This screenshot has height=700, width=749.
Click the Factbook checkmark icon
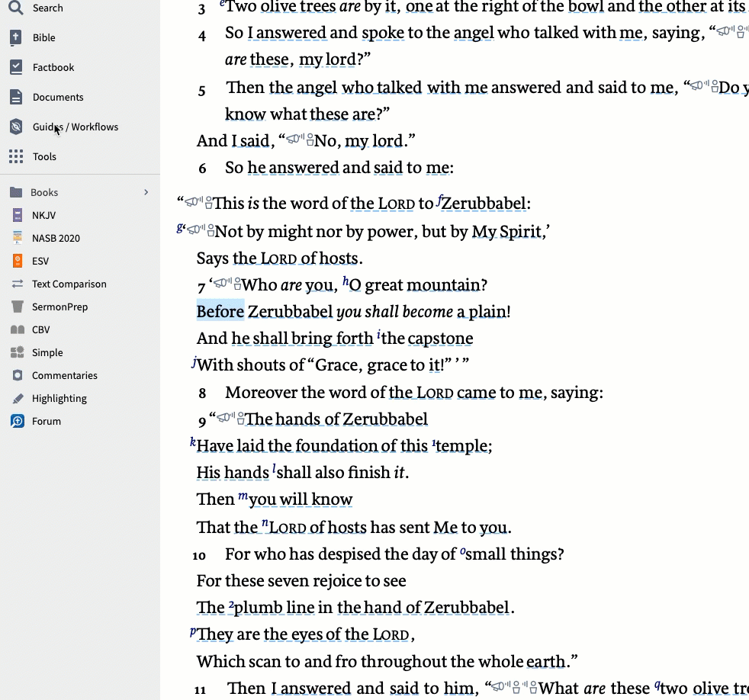tap(16, 67)
